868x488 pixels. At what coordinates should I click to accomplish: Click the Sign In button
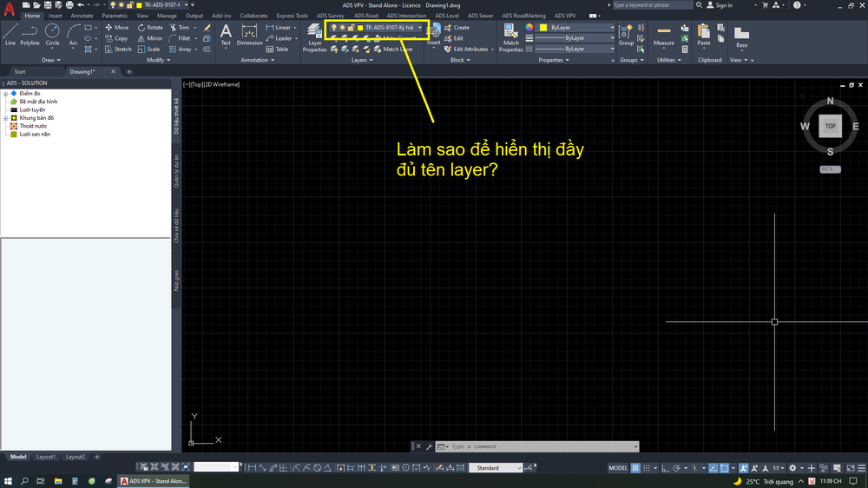click(x=719, y=5)
